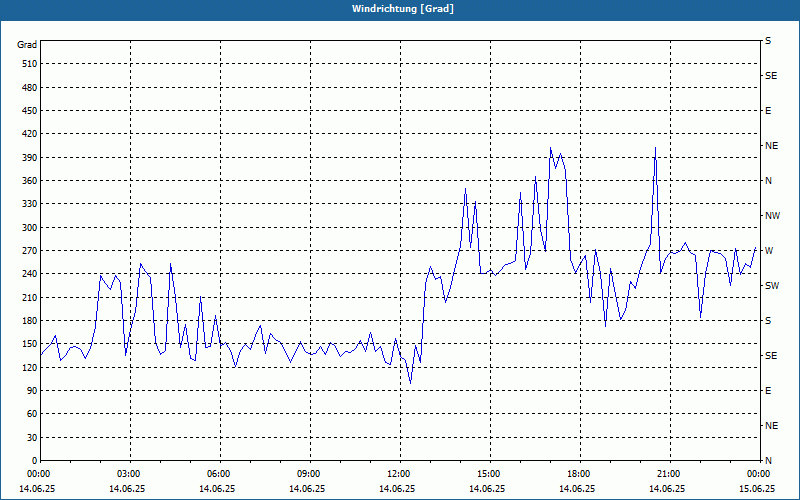
Task: Click the 06:00 time label
Action: tap(218, 474)
